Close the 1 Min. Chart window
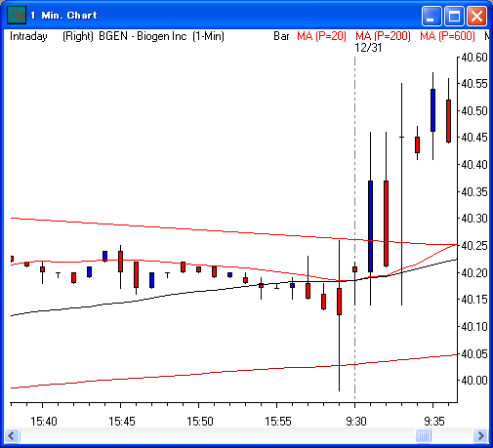Screen dimensions: 493x448 (x=476, y=16)
